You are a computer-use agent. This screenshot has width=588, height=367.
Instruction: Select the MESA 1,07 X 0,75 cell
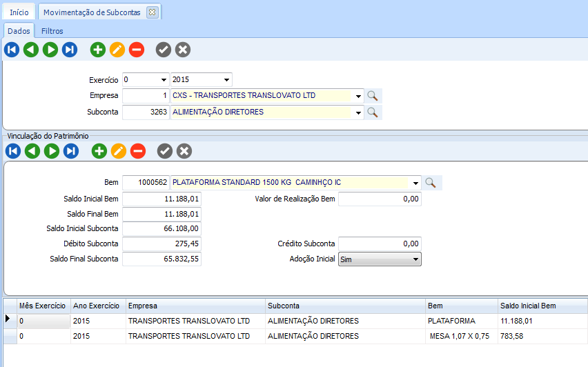click(x=462, y=336)
